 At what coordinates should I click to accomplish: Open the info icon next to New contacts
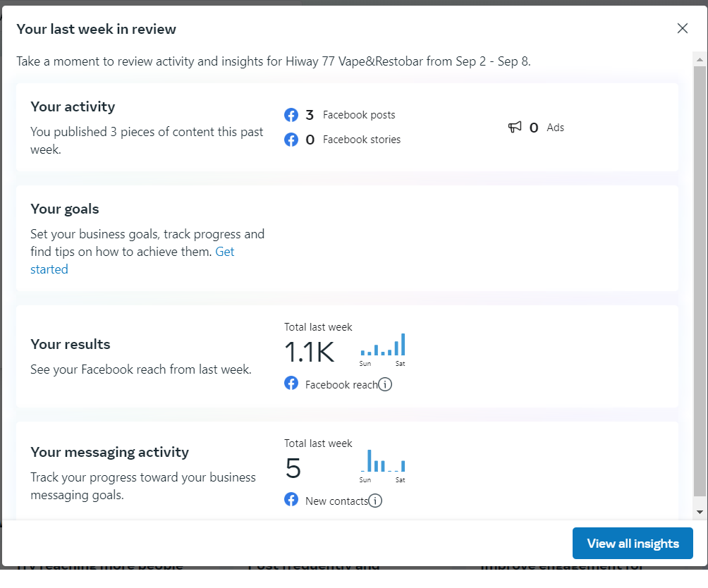[375, 501]
